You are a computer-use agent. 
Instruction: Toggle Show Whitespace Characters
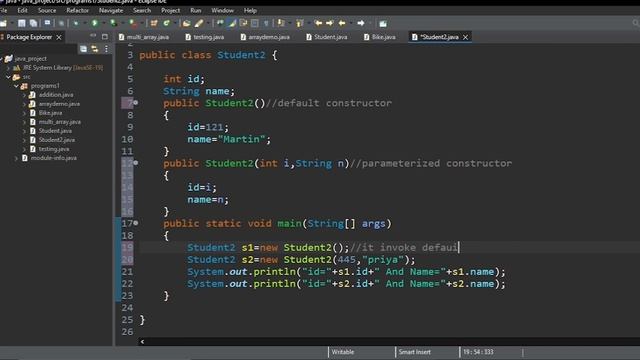tap(266, 23)
